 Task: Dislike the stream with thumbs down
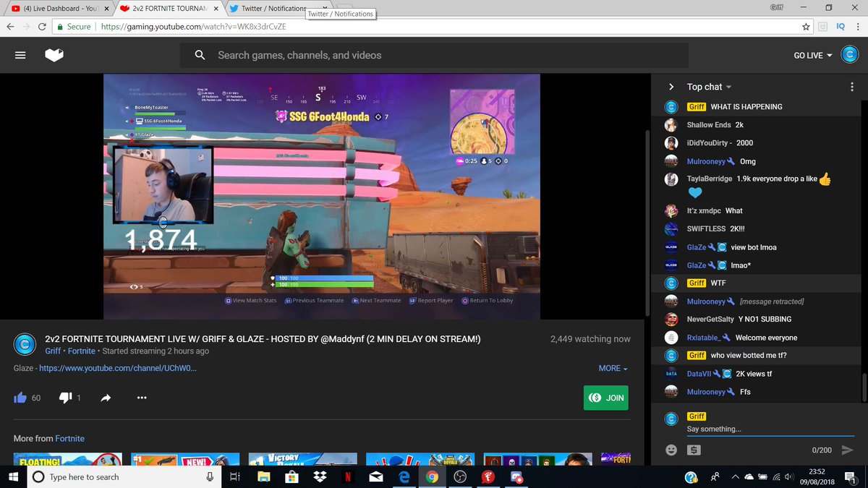(x=65, y=398)
